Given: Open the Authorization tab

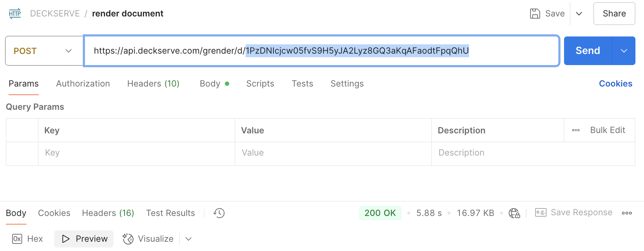Looking at the screenshot, I should 83,84.
